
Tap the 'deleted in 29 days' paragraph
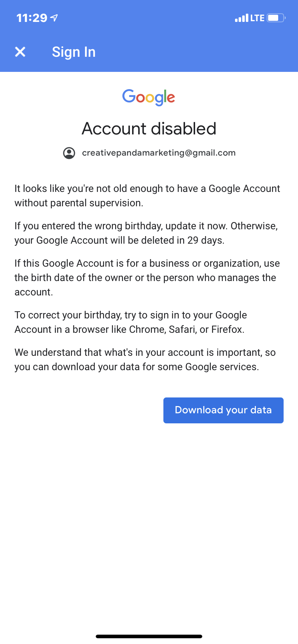[146, 233]
